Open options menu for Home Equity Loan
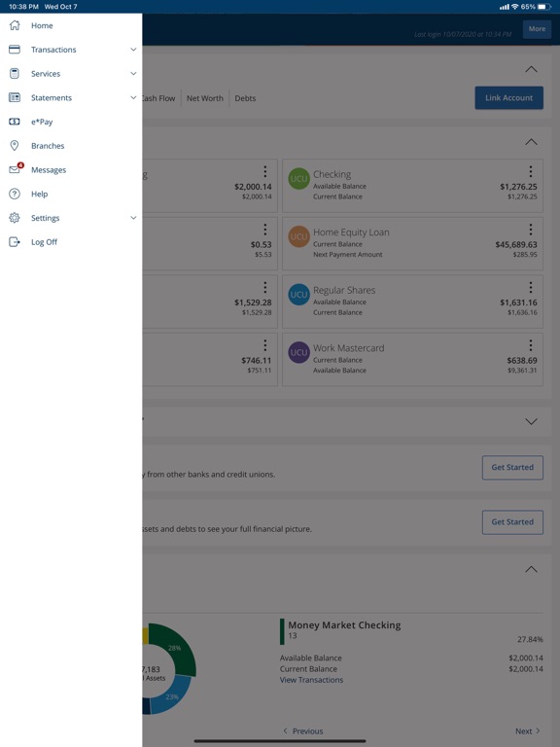560x747 pixels. click(x=531, y=230)
